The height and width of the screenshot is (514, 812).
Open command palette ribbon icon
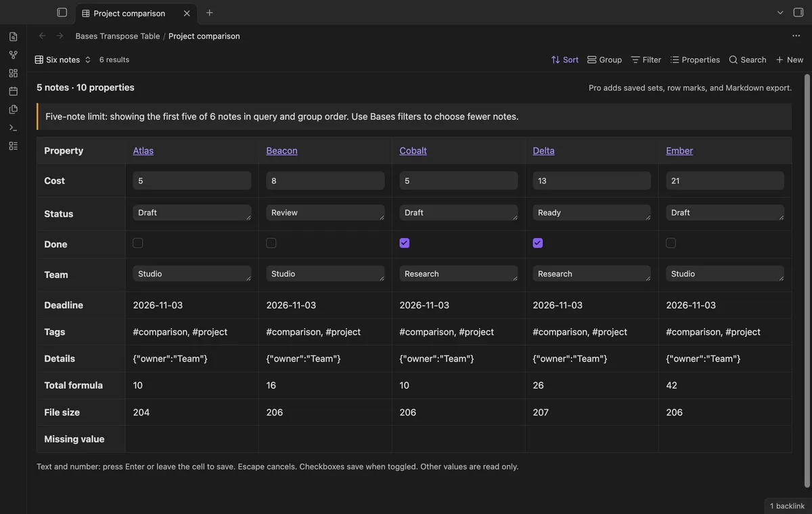coord(14,128)
